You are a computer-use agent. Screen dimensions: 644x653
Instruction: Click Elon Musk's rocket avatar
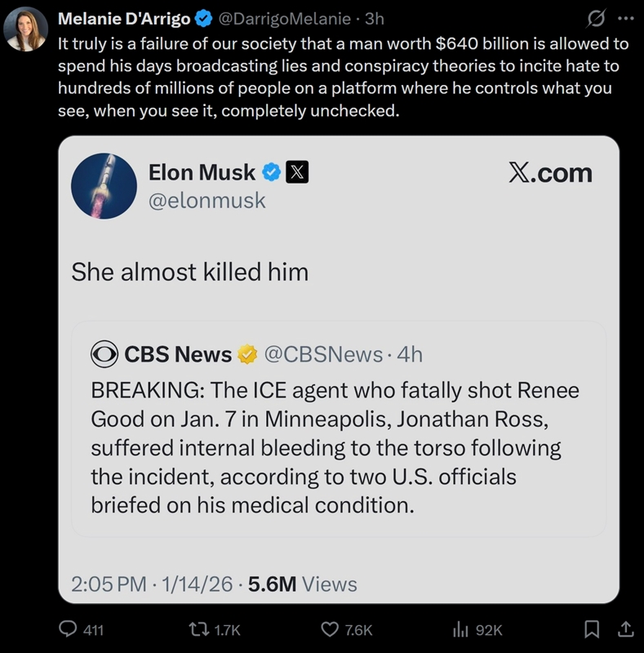(x=104, y=184)
